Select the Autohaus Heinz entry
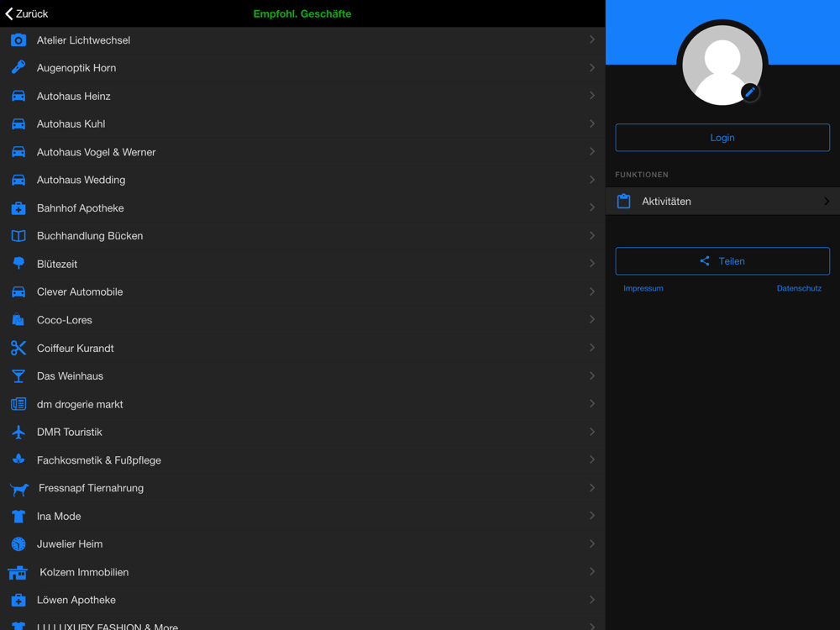This screenshot has width=840, height=630. click(x=302, y=96)
